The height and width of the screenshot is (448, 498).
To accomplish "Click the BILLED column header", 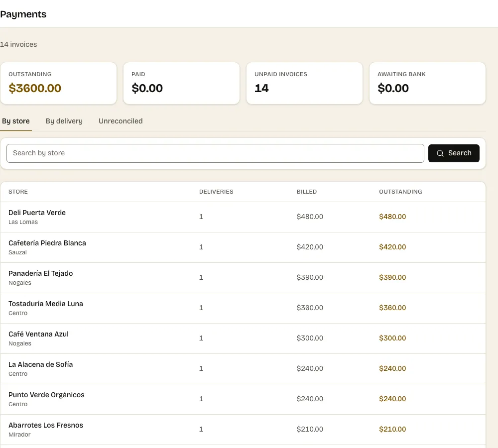I will click(306, 192).
